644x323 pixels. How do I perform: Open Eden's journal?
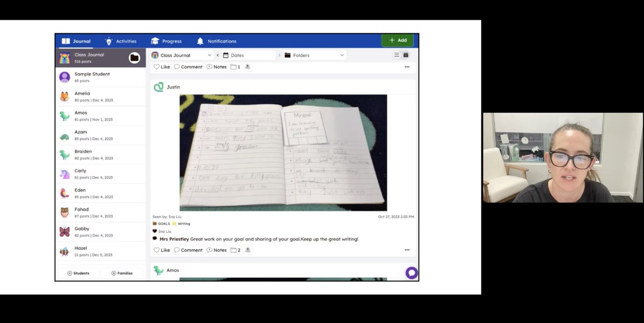[100, 193]
